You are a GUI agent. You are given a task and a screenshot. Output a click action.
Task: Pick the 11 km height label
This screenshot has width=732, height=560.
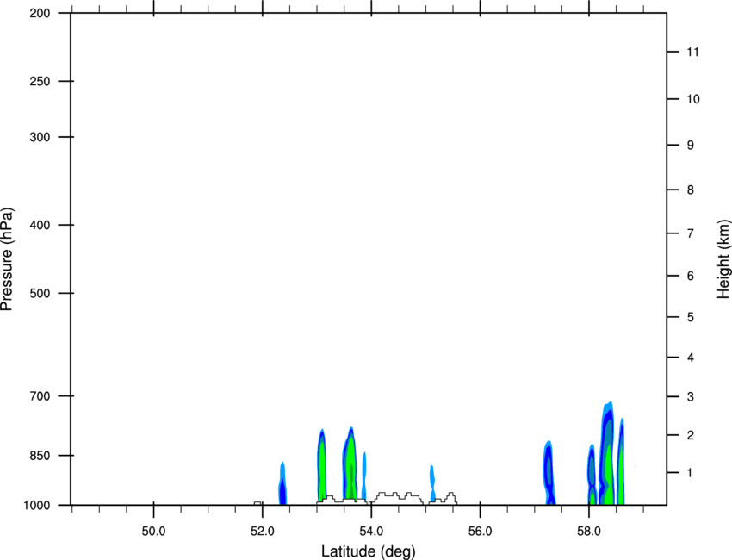pyautogui.click(x=693, y=52)
